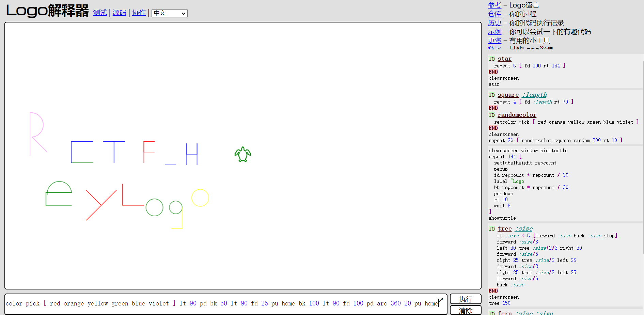This screenshot has width=644, height=315.
Task: Open the 协作 link in the header
Action: tap(139, 13)
